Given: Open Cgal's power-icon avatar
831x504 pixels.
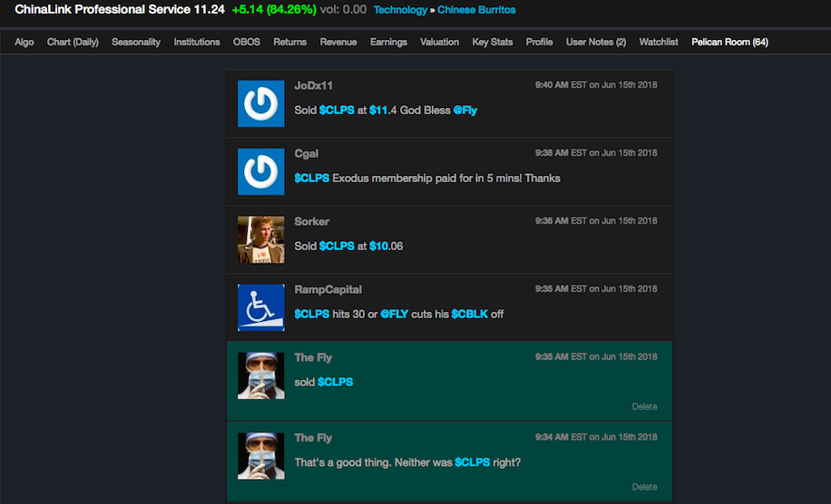Looking at the screenshot, I should 260,171.
